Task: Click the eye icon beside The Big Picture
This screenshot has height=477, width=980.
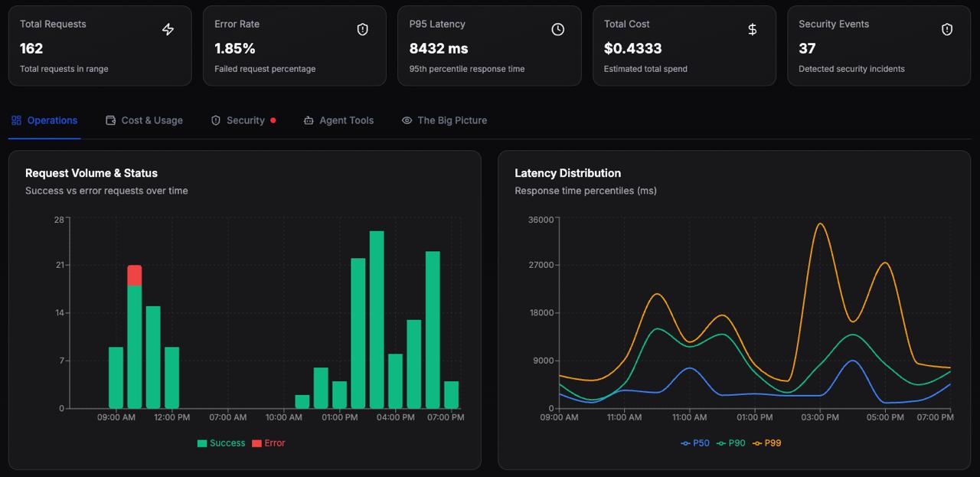Action: 407,120
